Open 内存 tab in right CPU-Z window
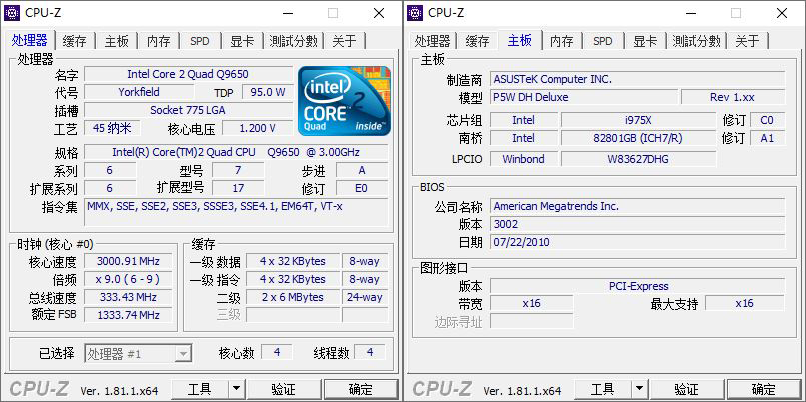 561,41
